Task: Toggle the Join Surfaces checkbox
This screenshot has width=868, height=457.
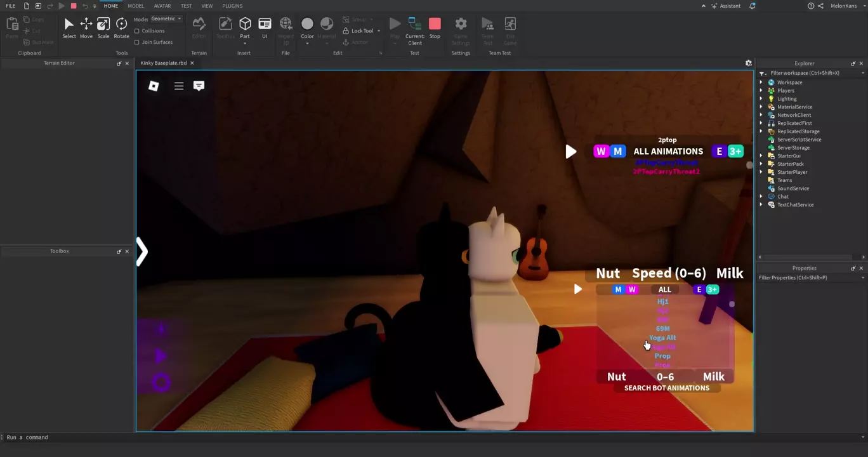Action: click(x=137, y=43)
